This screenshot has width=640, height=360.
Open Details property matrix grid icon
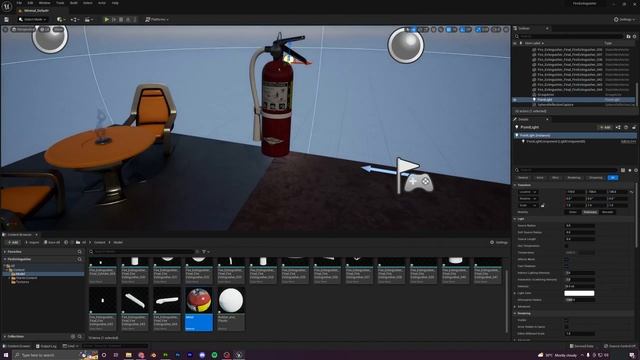[x=623, y=170]
